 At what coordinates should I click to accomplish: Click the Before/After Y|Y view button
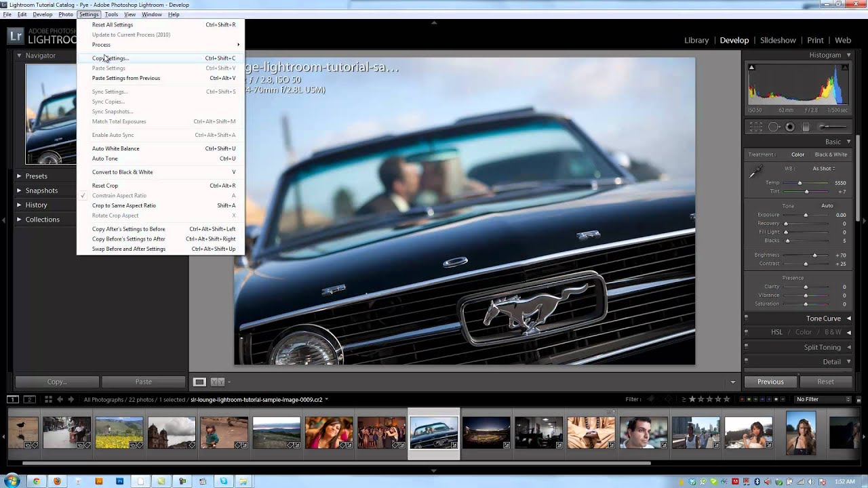pyautogui.click(x=217, y=382)
